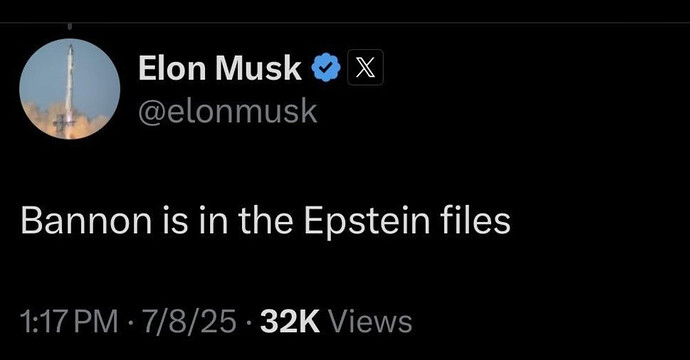The width and height of the screenshot is (690, 360).
Task: Click the X affiliation badge icon
Action: coord(365,67)
